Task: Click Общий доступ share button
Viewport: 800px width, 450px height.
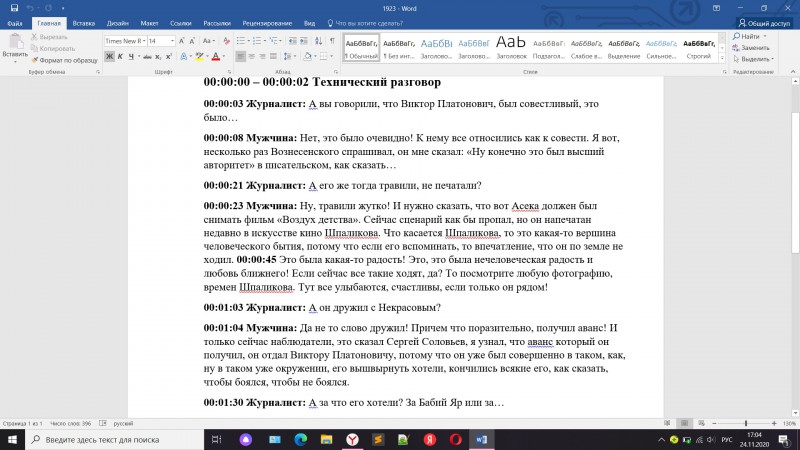Action: 764,23
